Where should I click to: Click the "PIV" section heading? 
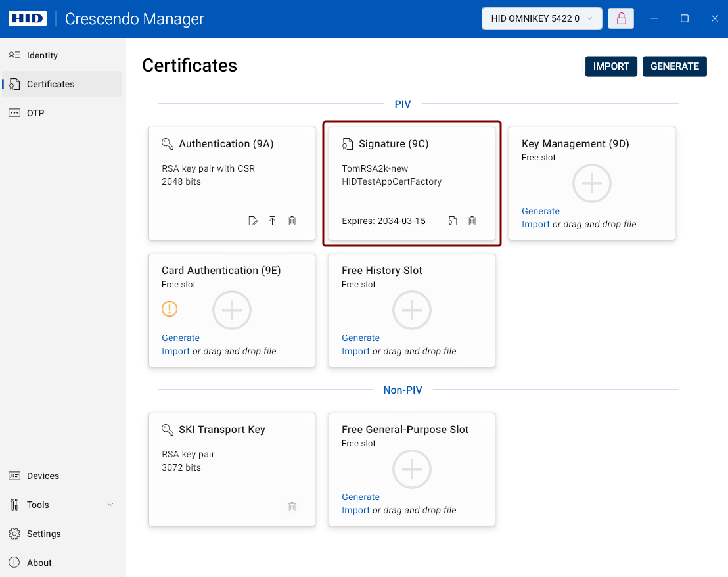click(x=403, y=104)
